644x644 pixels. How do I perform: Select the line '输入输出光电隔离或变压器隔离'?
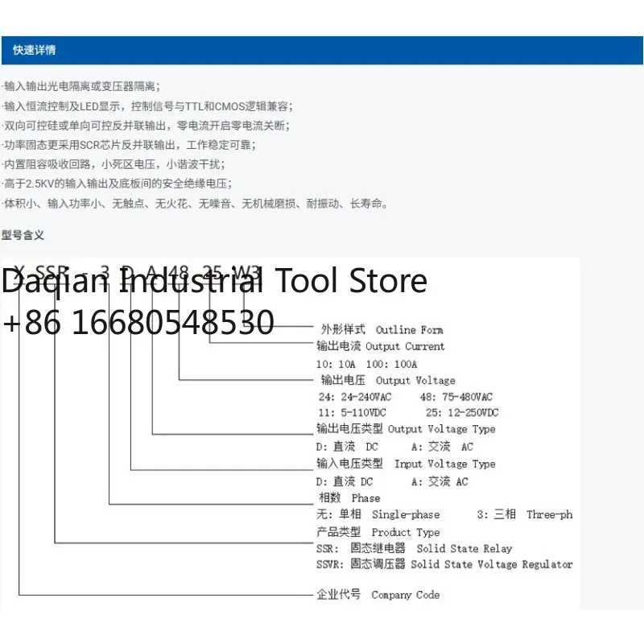81,86
